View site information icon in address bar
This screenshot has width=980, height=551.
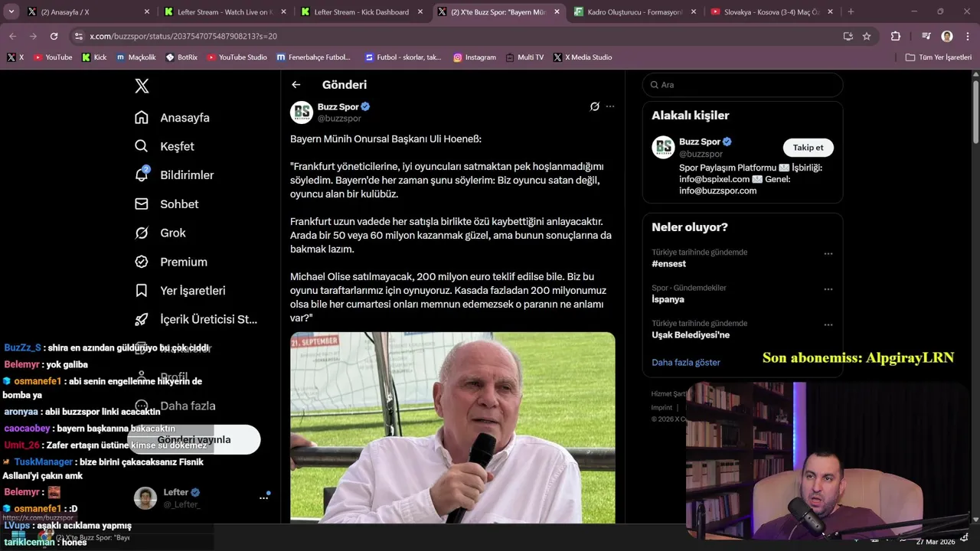[78, 36]
